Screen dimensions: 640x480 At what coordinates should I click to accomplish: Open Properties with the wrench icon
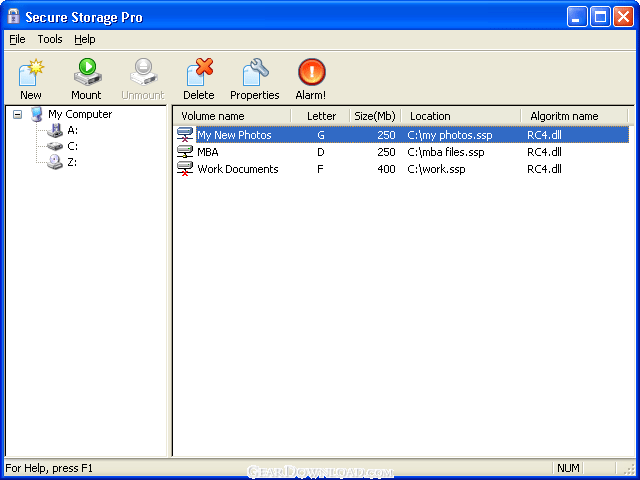point(255,72)
